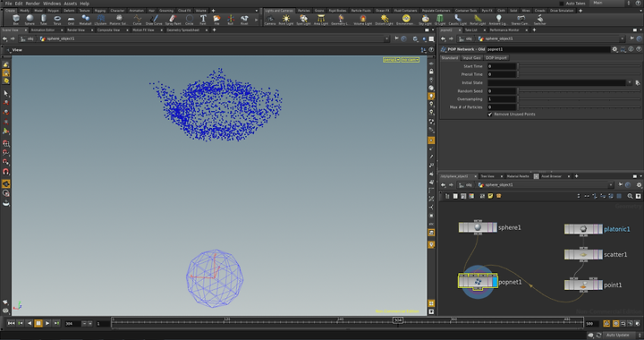Open the DOP Import parameter tab
The width and height of the screenshot is (644, 340).
tap(496, 58)
